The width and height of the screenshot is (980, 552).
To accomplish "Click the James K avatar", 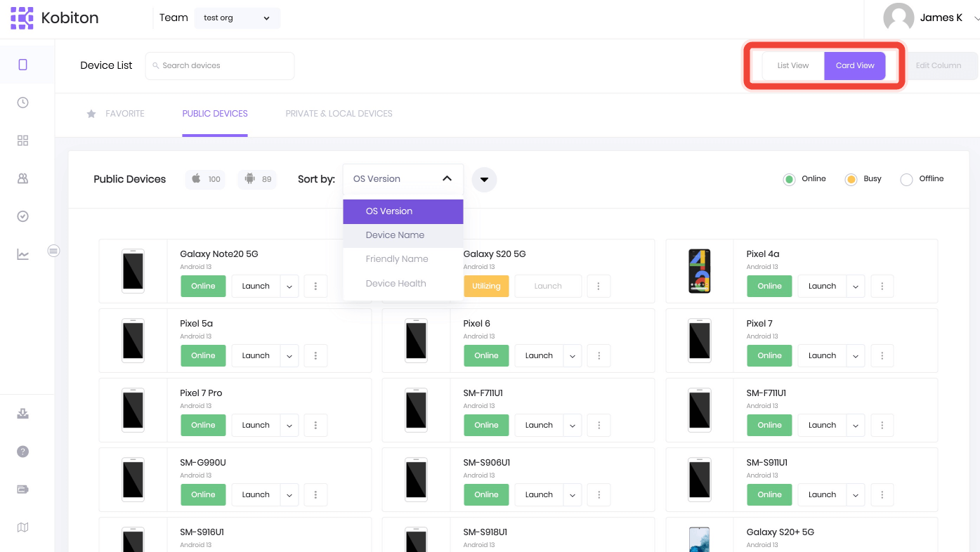I will click(899, 18).
